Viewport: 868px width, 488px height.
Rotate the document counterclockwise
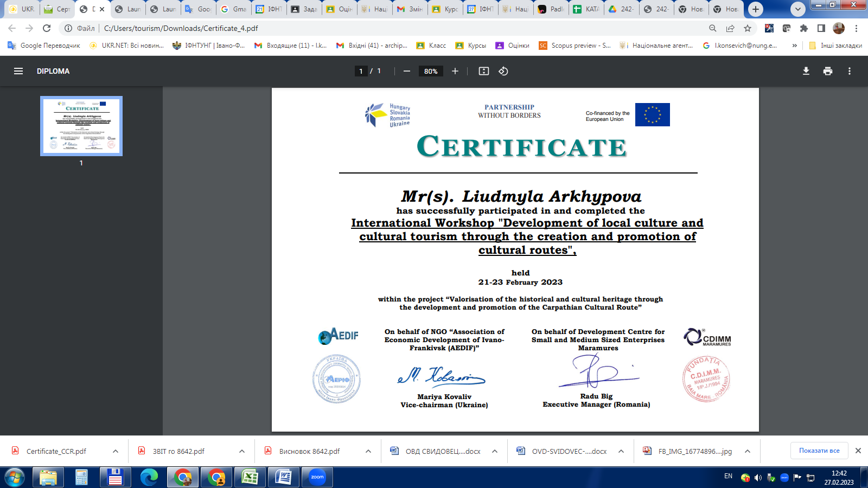coord(503,71)
